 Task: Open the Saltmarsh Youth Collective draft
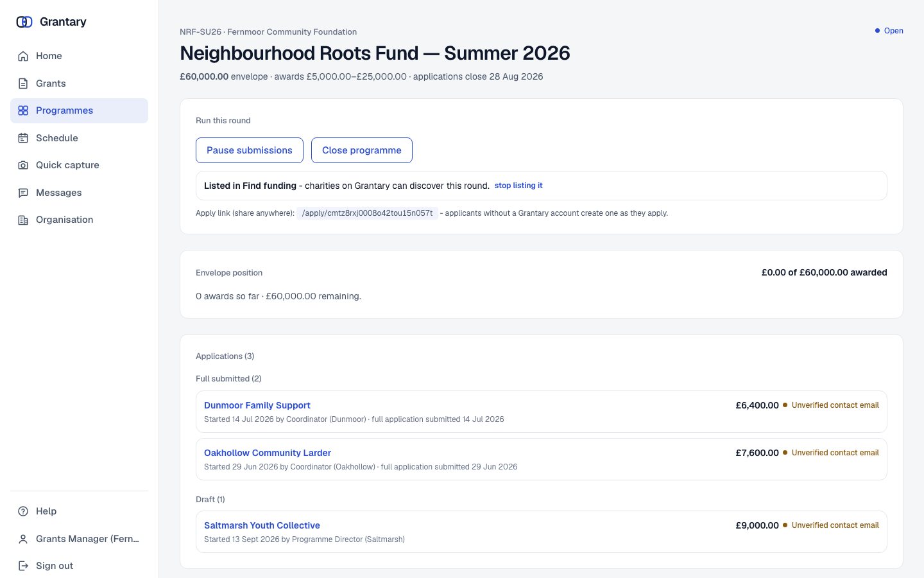point(262,525)
